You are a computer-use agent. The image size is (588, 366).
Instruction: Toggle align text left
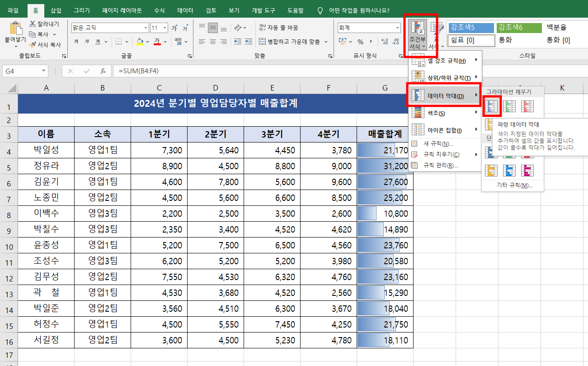(x=202, y=42)
